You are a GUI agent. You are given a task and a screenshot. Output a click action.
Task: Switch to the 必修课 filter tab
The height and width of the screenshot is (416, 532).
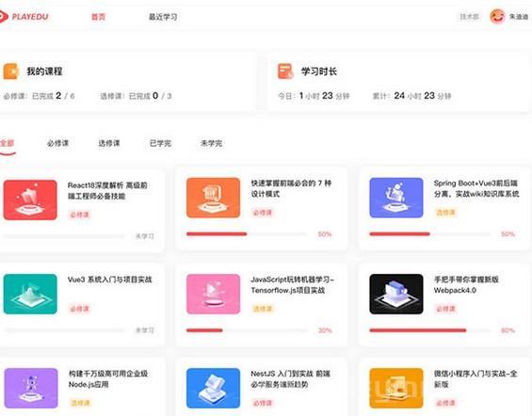click(57, 143)
